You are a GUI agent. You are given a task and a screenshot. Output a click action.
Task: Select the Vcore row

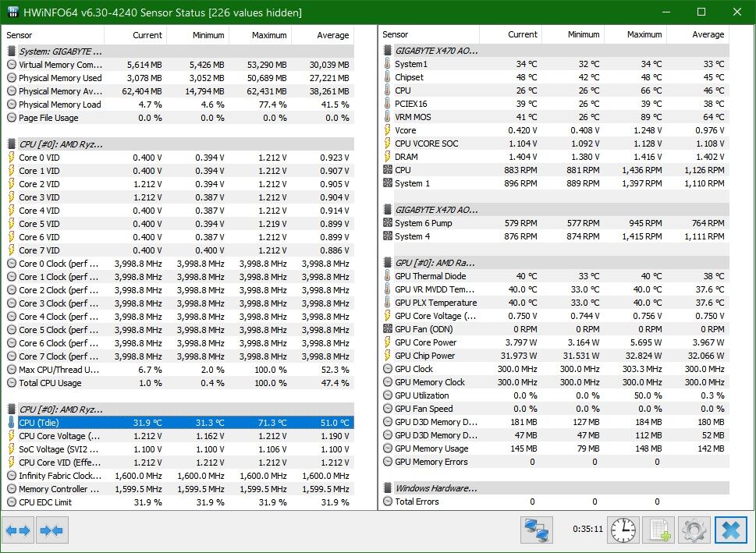coord(556,130)
